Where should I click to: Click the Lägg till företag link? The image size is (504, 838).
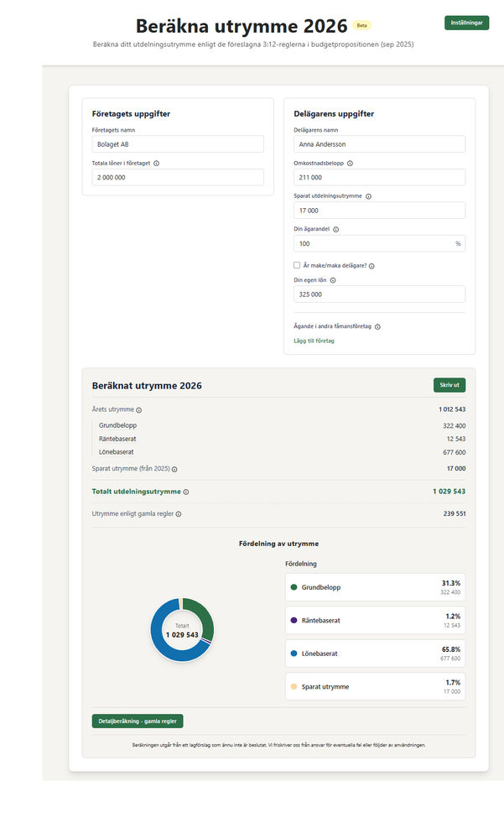(x=314, y=341)
